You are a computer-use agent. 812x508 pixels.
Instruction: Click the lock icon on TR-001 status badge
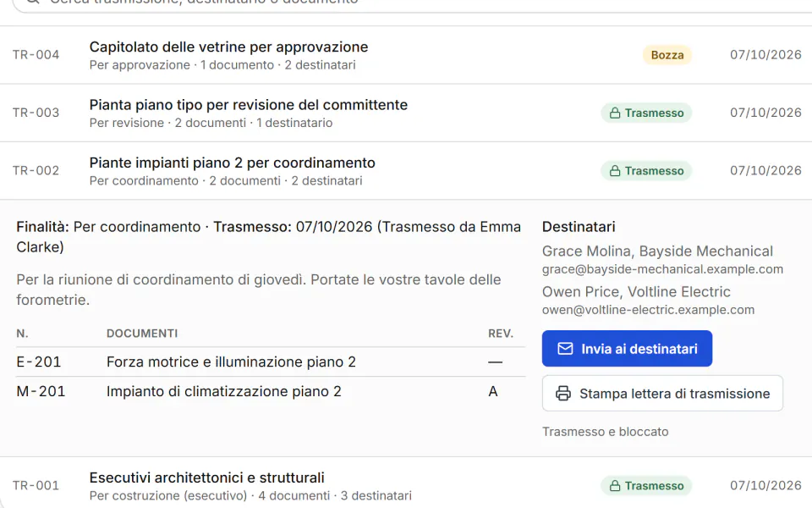click(x=615, y=486)
